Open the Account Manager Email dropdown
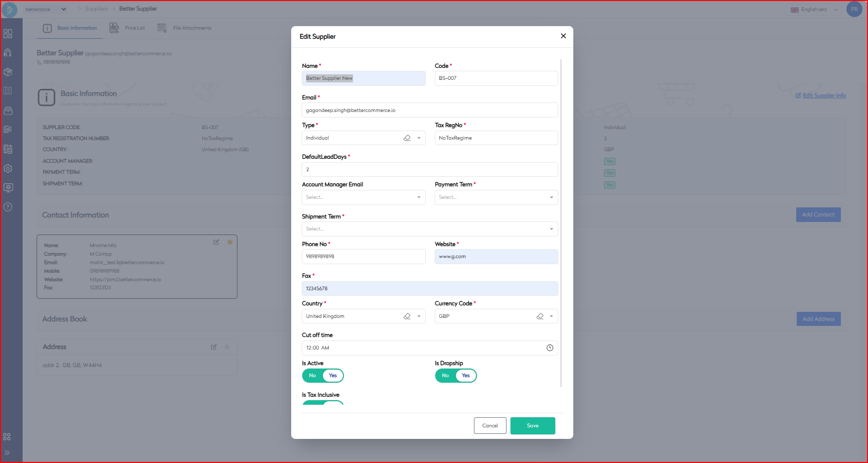The height and width of the screenshot is (463, 868). 363,197
